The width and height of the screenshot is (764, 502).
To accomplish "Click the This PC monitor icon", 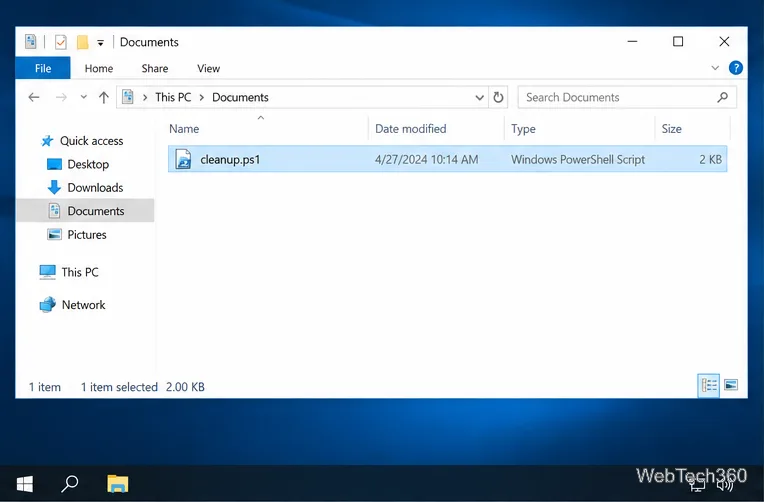I will [47, 272].
